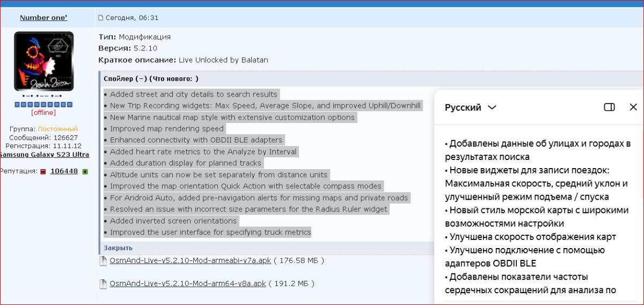Open the Number one' user profile link
The width and height of the screenshot is (644, 305).
[43, 18]
